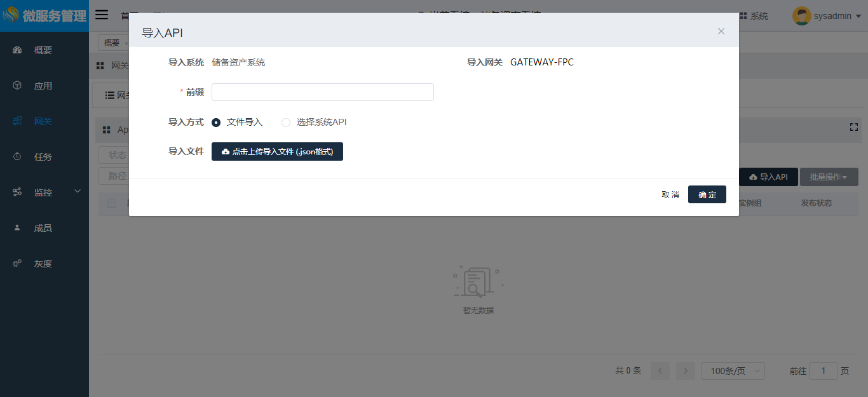This screenshot has height=397, width=868.
Task: Open 应用 application section in sidebar
Action: point(43,86)
